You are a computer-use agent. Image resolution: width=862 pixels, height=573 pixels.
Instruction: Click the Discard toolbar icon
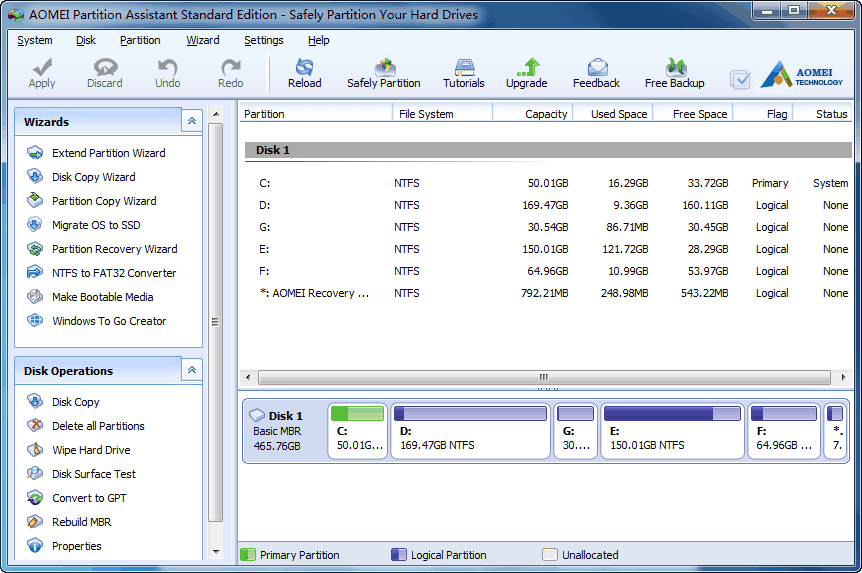pos(105,67)
